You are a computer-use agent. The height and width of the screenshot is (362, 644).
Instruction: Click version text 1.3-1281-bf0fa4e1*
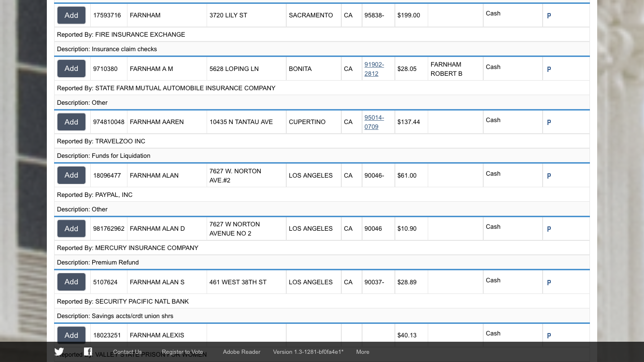[x=308, y=352]
